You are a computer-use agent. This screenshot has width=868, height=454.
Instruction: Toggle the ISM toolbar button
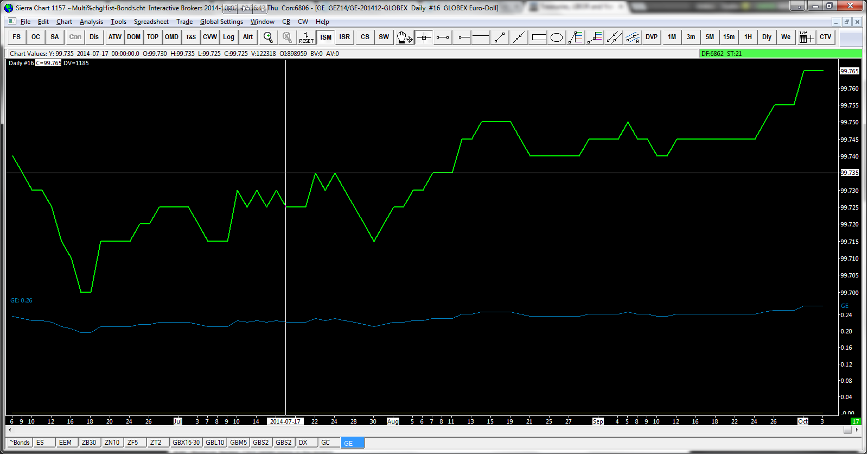pos(326,37)
